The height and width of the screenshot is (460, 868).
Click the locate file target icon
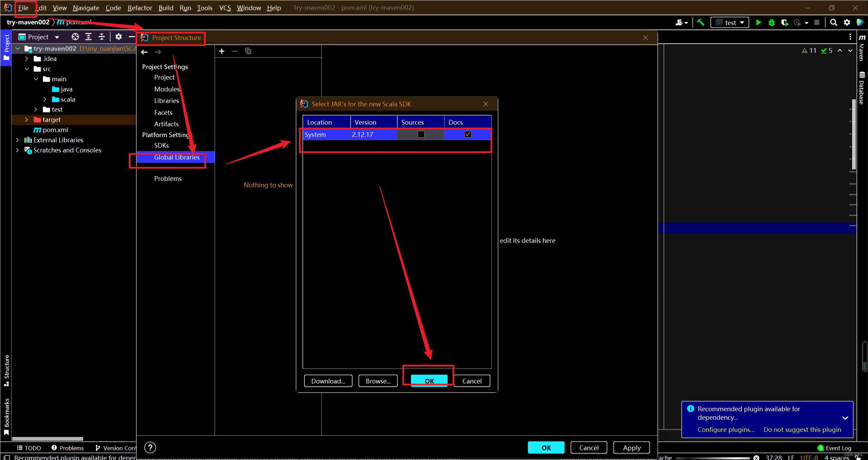tap(75, 37)
